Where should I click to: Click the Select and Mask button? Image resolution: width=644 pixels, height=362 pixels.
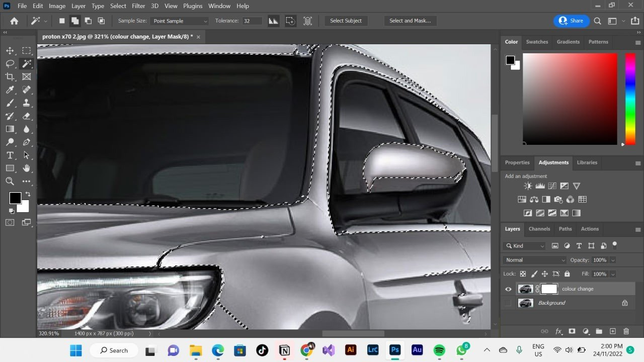click(x=410, y=21)
